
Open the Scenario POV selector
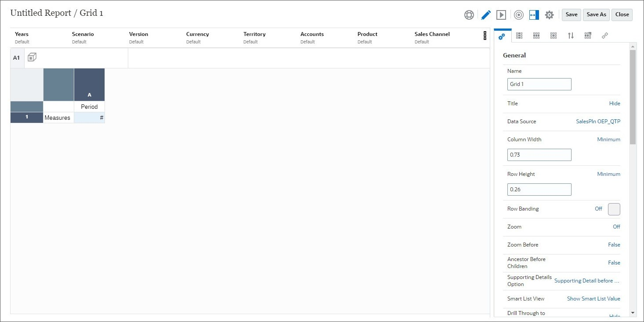click(x=83, y=38)
